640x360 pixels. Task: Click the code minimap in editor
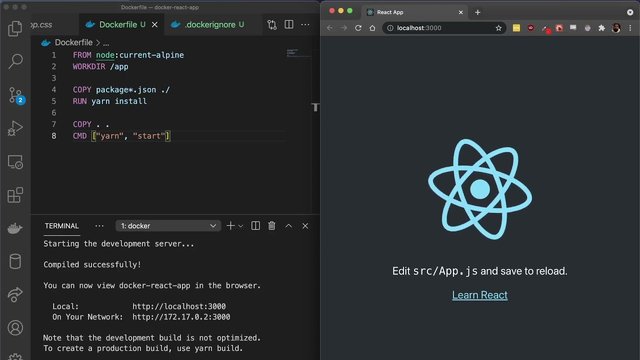point(298,53)
